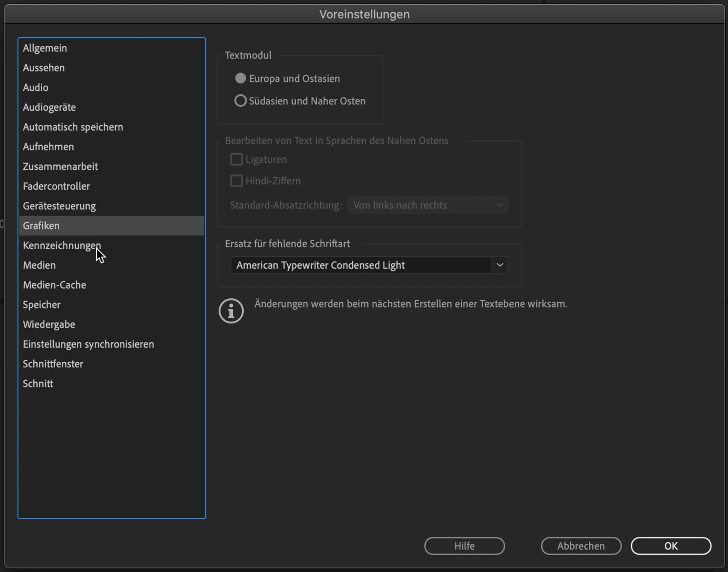Viewport: 728px width, 572px height.
Task: Select Automatisch speichern in the sidebar
Action: [73, 127]
